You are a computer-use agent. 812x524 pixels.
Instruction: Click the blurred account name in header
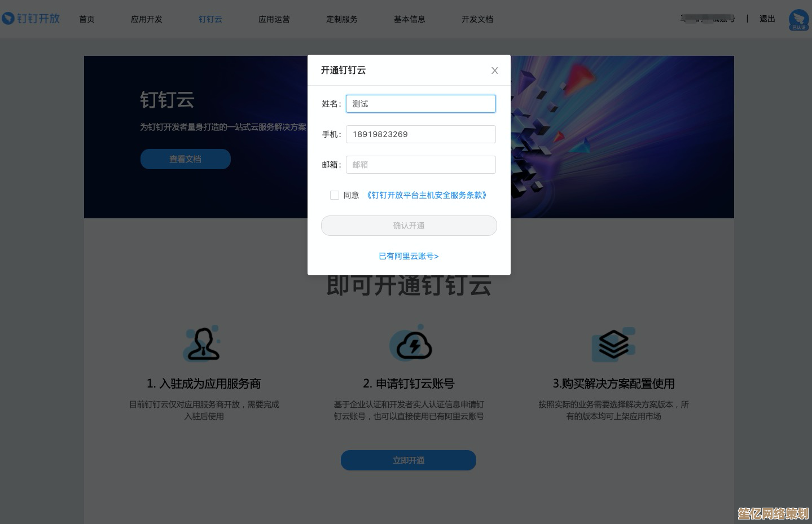pos(708,19)
